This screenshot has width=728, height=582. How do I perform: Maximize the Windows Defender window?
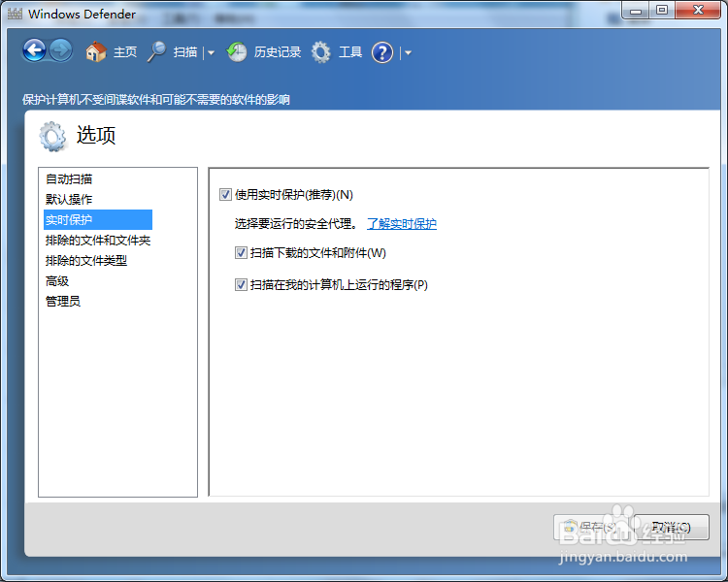(662, 11)
